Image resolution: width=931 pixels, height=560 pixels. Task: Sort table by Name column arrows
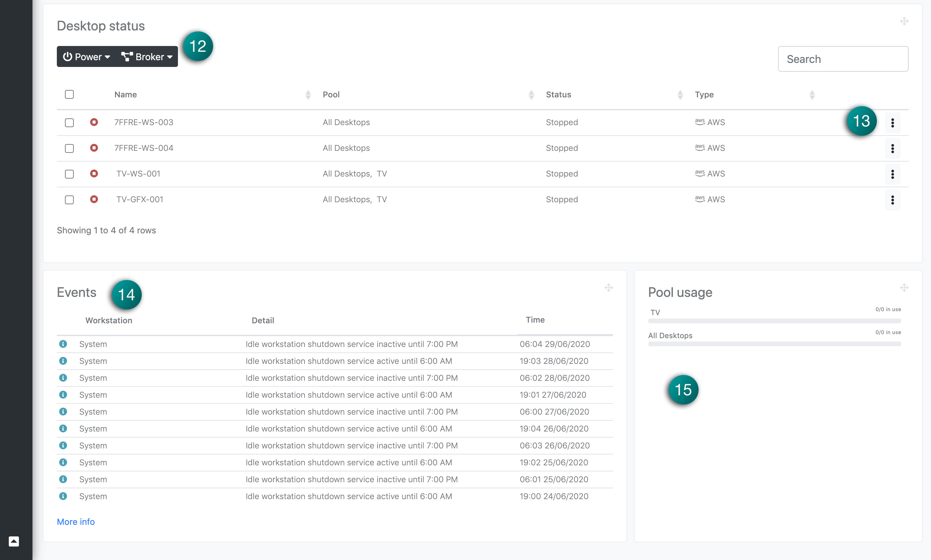(x=308, y=95)
